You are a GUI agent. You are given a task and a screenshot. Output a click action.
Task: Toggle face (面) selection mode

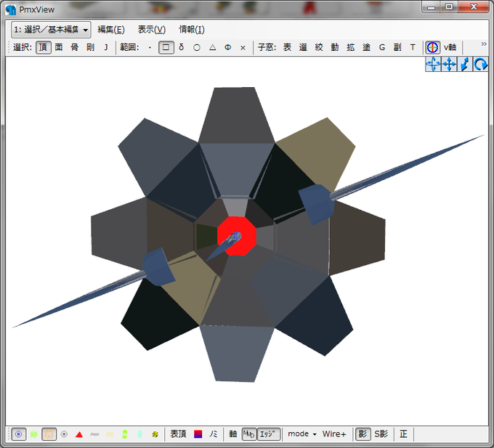[x=59, y=47]
